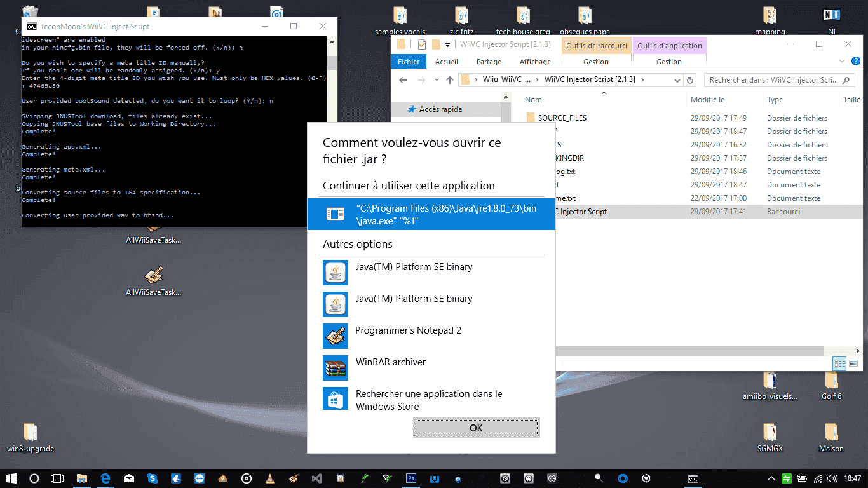868x488 pixels.
Task: Select the NI desktop icon
Action: [831, 20]
